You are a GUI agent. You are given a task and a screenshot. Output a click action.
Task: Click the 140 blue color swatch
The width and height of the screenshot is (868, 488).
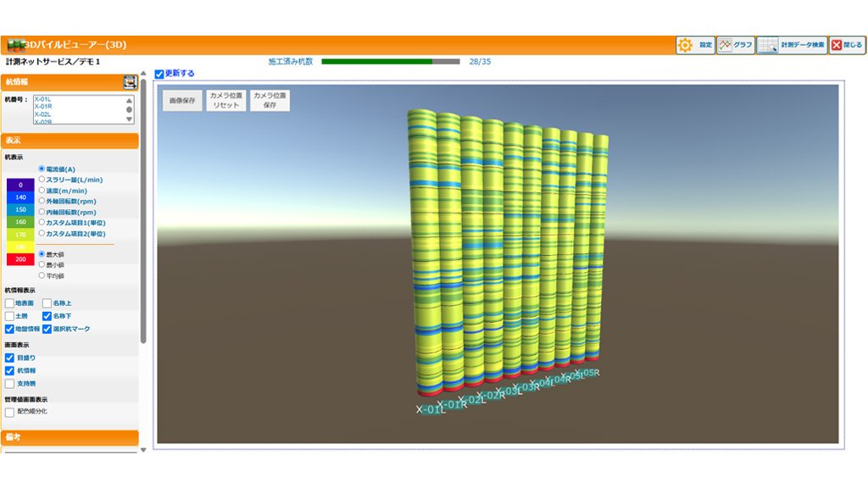click(x=20, y=197)
